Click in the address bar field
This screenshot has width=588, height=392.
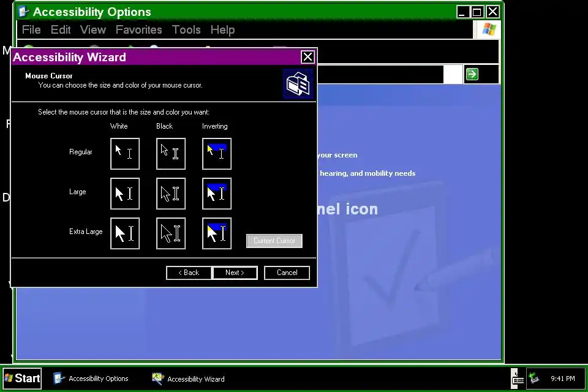(x=380, y=74)
